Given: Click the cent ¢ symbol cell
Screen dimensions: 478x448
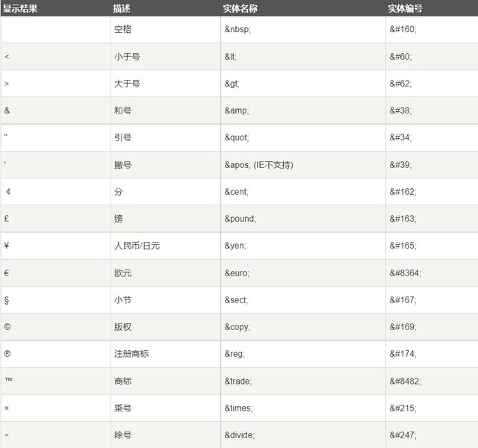Looking at the screenshot, I should [x=7, y=192].
